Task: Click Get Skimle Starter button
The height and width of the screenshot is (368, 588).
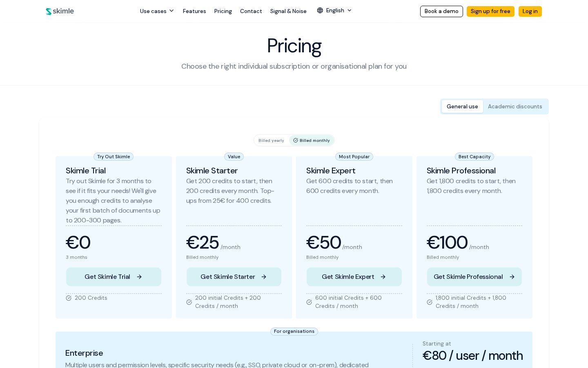Action: point(234,277)
